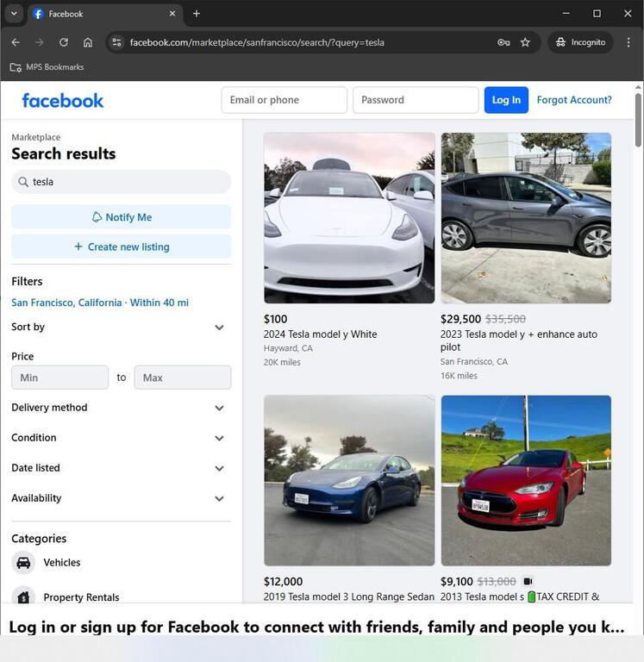
Task: Click 2019 Tesla model 3 Long Range Sedan title
Action: pos(349,596)
